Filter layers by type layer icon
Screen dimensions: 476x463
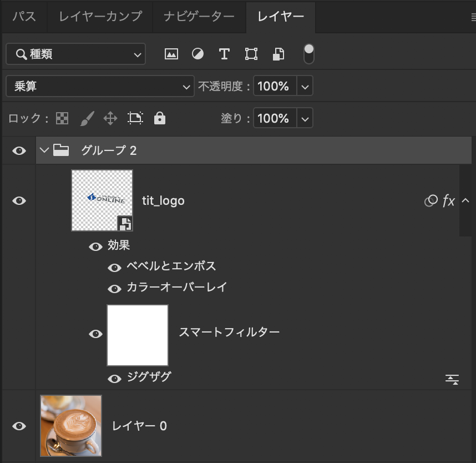[x=224, y=54]
